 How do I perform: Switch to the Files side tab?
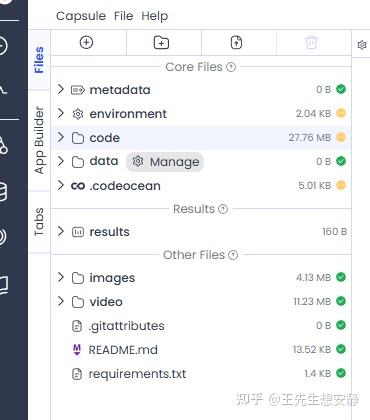pyautogui.click(x=39, y=60)
